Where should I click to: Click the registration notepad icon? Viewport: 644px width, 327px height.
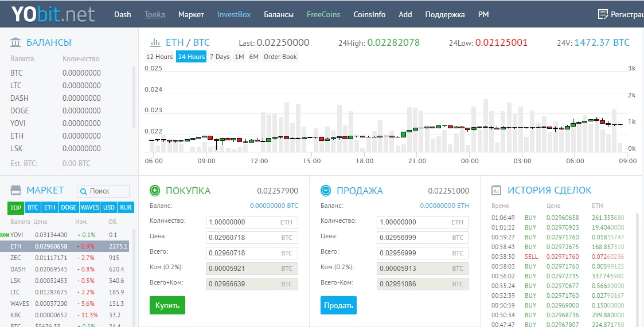[603, 14]
